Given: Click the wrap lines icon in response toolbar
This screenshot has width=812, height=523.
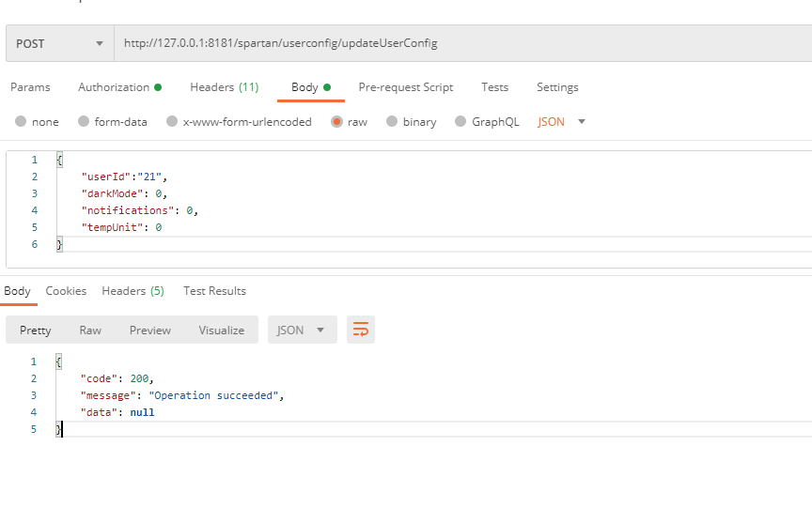Looking at the screenshot, I should (360, 330).
